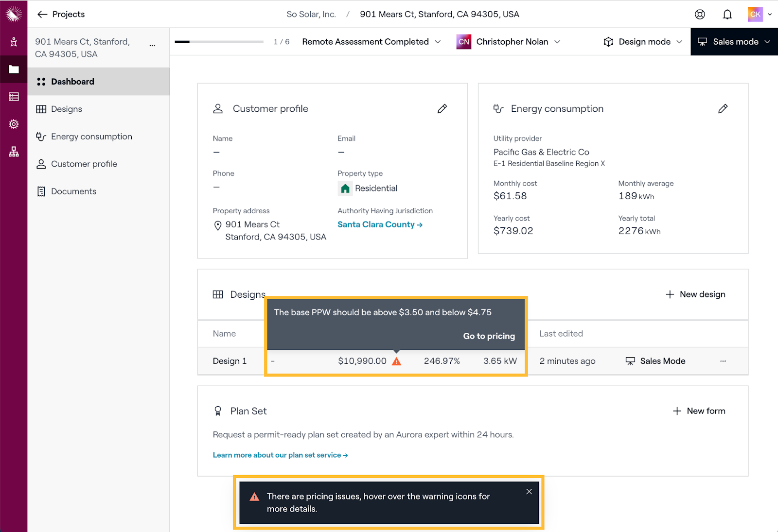
Task: Expand the Remote Assessment Completed status dropdown
Action: (371, 42)
